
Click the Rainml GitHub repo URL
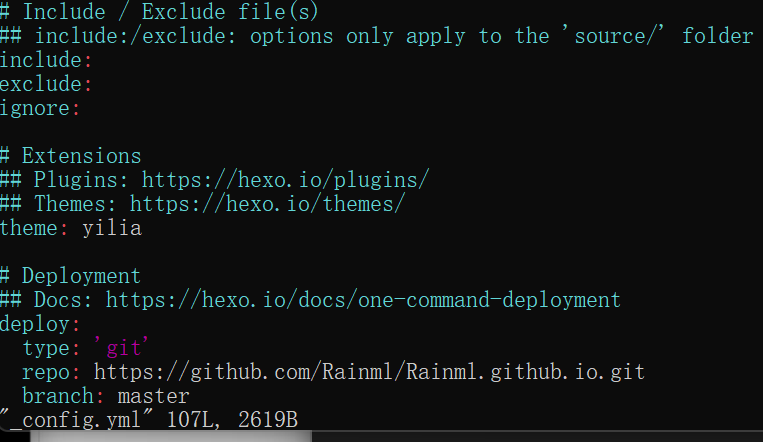369,372
